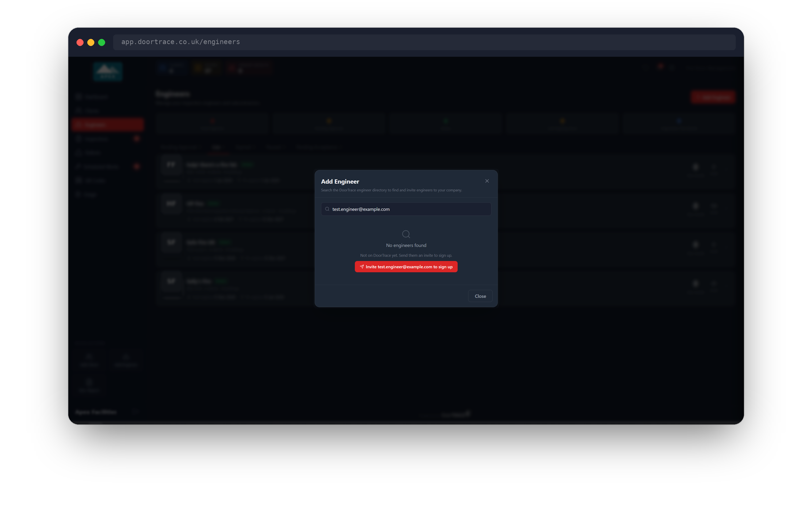812x522 pixels.
Task: Click the yellow minimize window button
Action: coord(91,42)
